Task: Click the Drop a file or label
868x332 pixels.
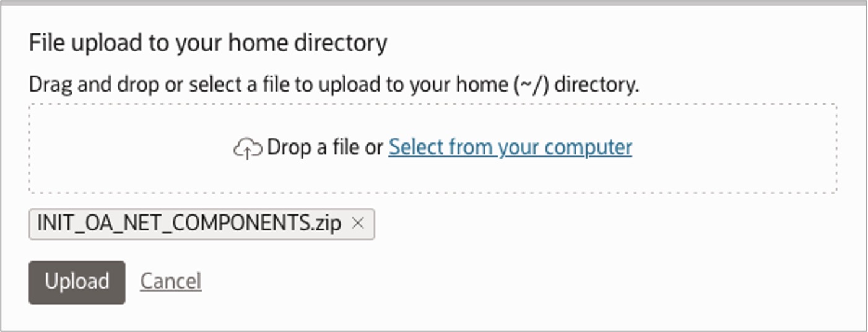Action: (325, 147)
